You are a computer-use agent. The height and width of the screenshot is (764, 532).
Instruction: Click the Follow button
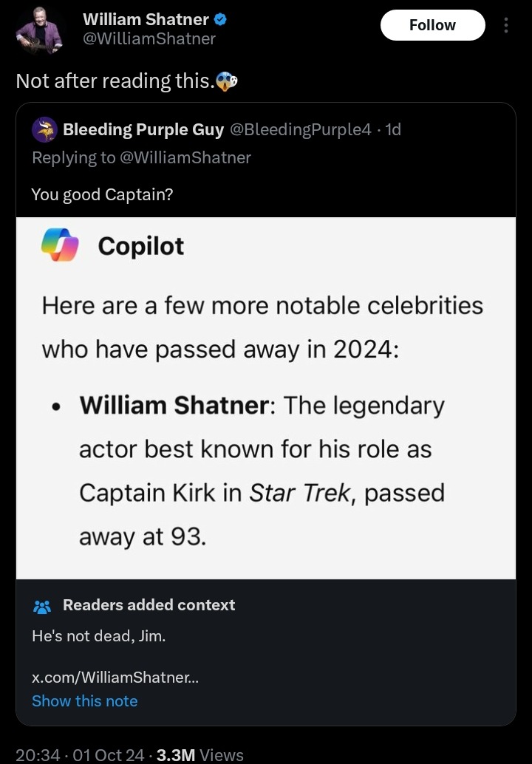coord(432,25)
